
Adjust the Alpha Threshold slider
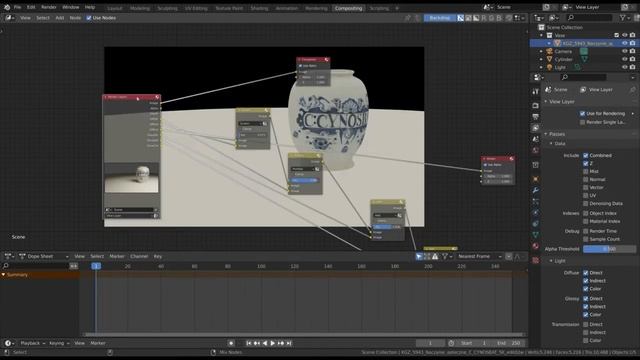[609, 249]
